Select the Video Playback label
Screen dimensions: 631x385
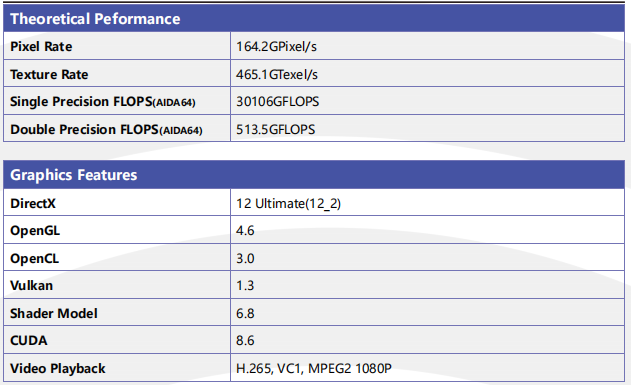pyautogui.click(x=58, y=369)
